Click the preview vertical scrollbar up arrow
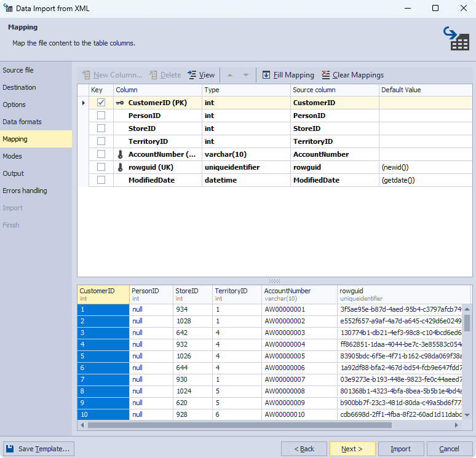The width and height of the screenshot is (476, 458). point(467,309)
